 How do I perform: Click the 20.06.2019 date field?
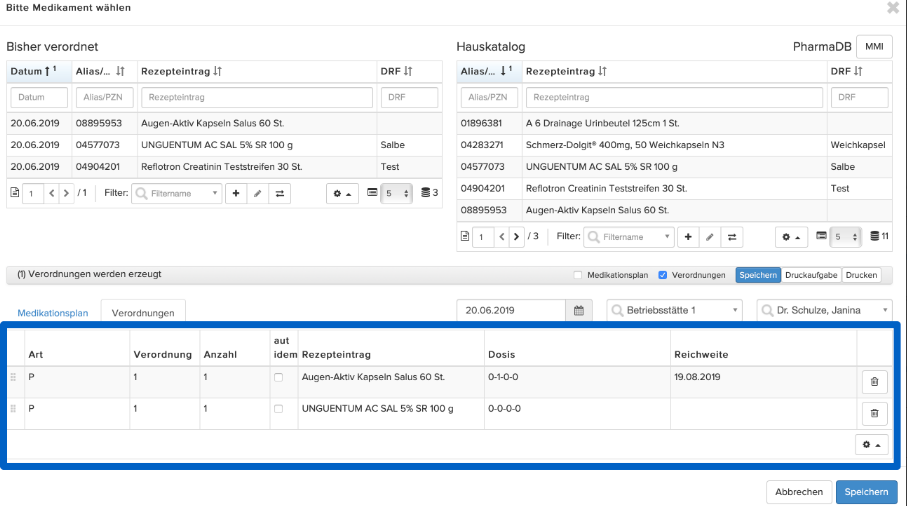(x=511, y=311)
